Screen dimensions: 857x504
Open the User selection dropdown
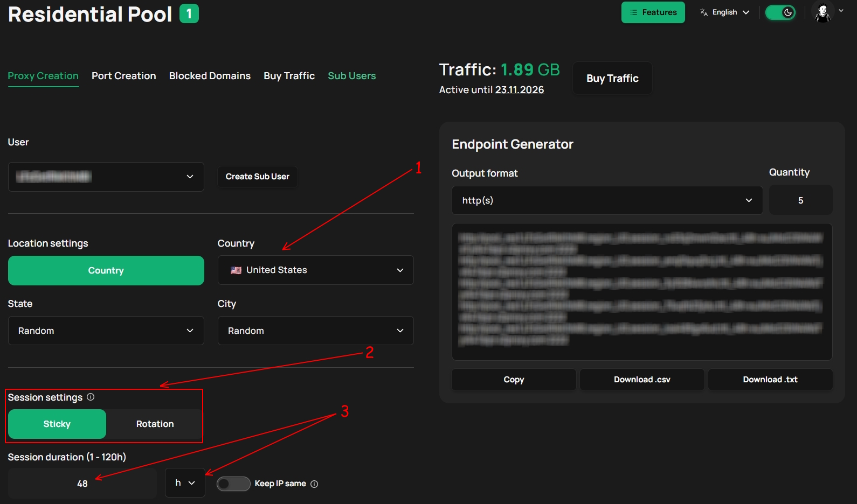(x=106, y=177)
